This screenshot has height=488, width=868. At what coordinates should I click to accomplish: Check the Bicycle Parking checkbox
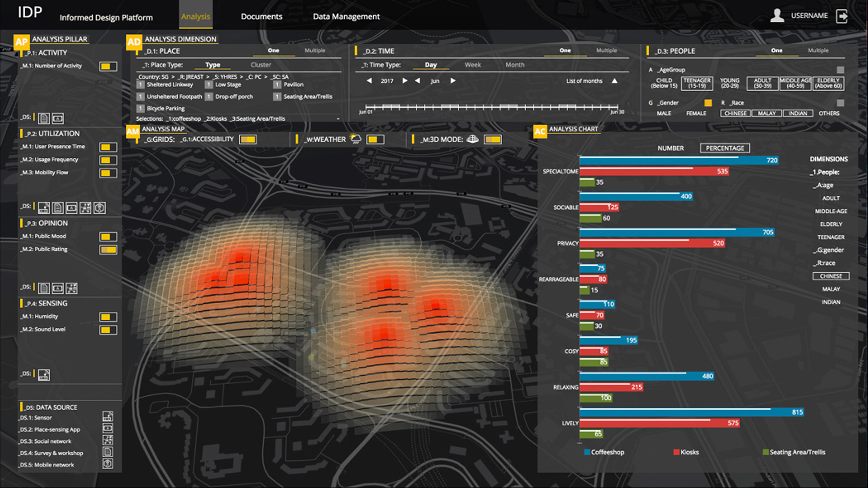point(141,109)
